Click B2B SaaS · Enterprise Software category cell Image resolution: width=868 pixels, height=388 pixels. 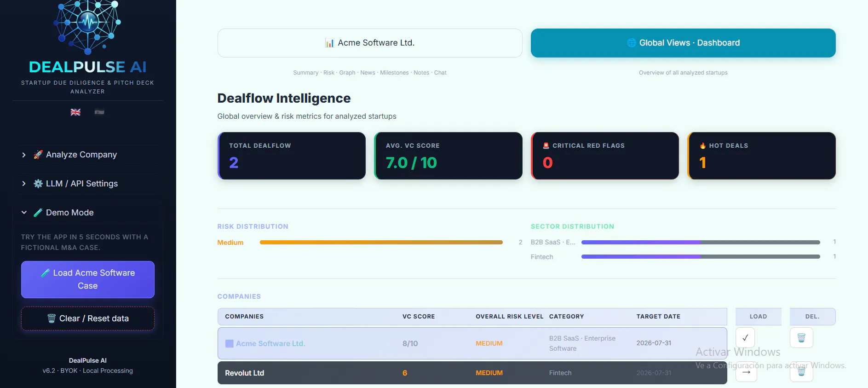(x=582, y=343)
